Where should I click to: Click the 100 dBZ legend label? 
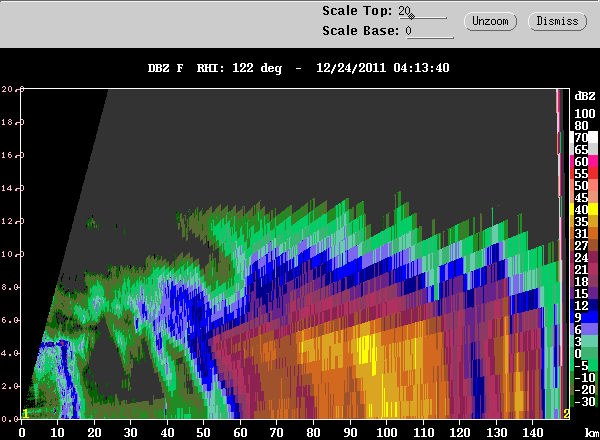click(585, 114)
